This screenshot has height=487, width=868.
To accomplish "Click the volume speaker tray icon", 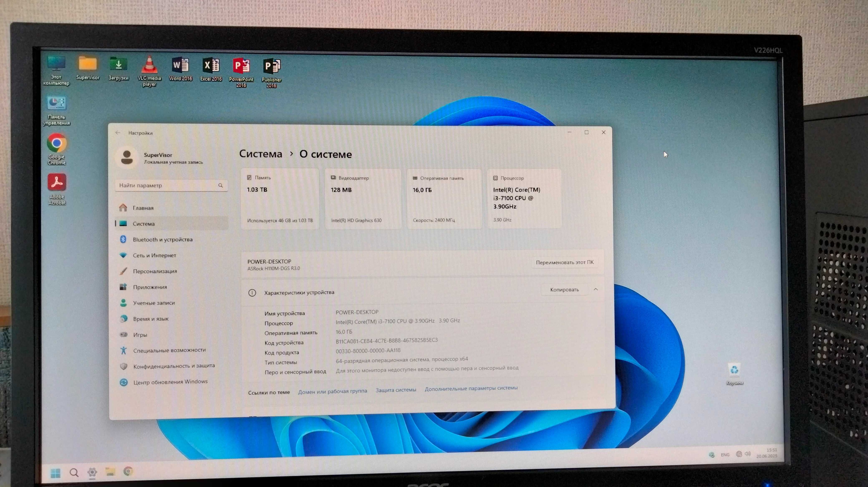I will [748, 454].
